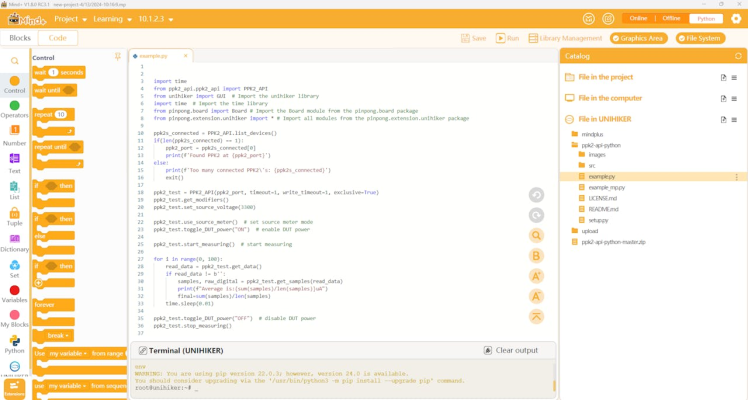Click the search magnifier in the code editor
The image size is (748, 400).
tap(537, 236)
